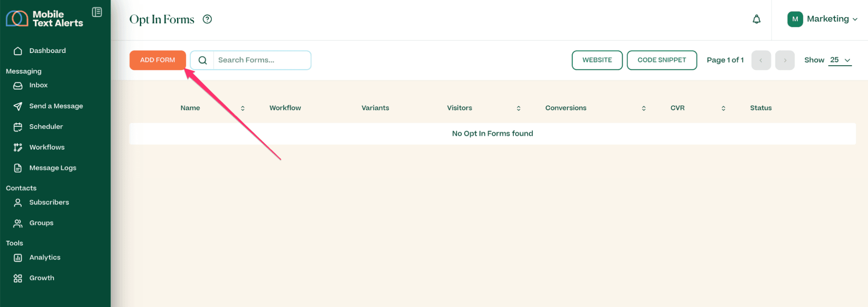Click the "No Opt In Forms found" message
868x307 pixels.
pos(492,134)
